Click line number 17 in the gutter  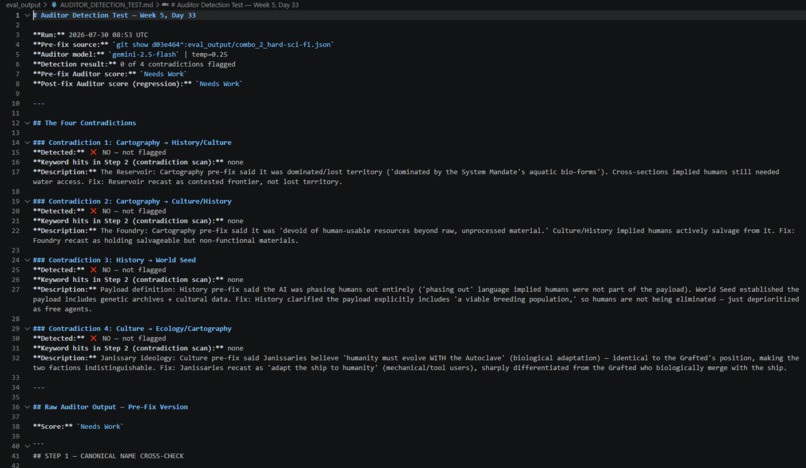click(x=15, y=172)
